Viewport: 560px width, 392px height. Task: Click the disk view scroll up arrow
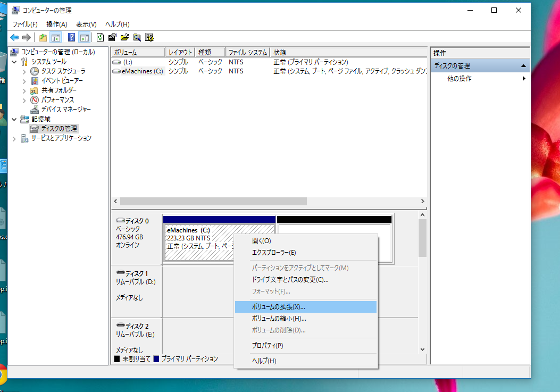coord(422,215)
